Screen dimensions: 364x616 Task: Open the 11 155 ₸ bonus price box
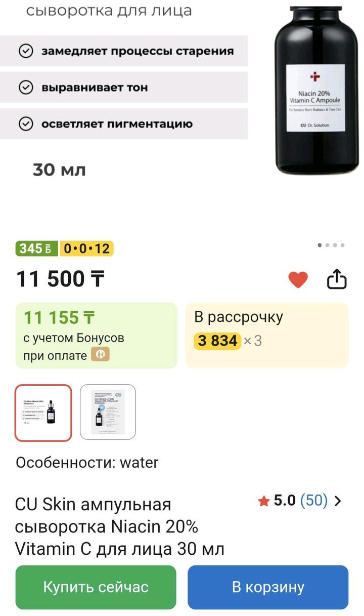point(96,335)
